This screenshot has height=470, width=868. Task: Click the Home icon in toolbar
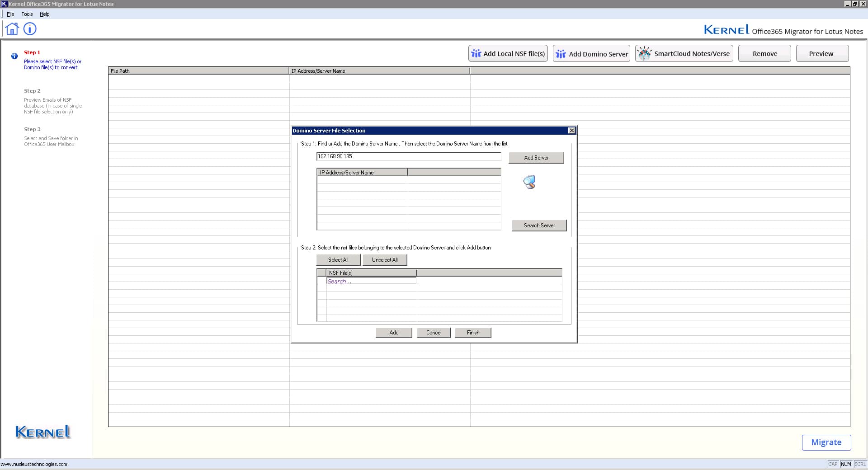(x=12, y=29)
